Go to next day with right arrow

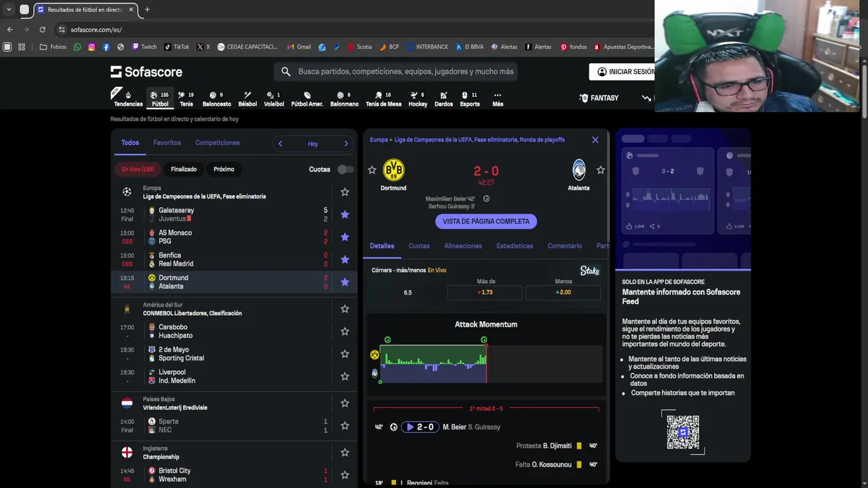point(346,144)
